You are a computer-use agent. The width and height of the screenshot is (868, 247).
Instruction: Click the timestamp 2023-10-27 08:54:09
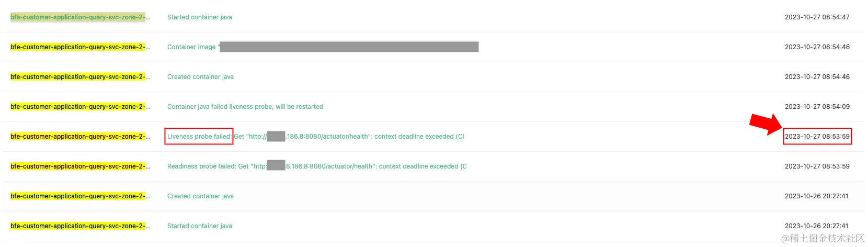pos(817,107)
